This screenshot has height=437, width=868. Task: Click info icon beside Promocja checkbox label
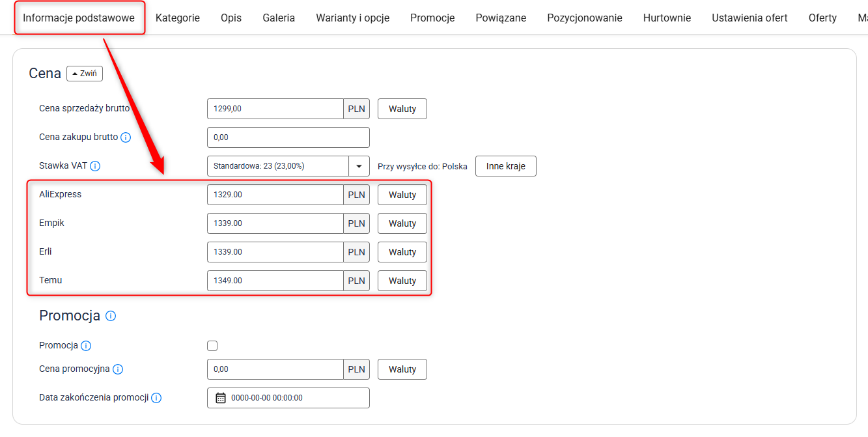[86, 346]
